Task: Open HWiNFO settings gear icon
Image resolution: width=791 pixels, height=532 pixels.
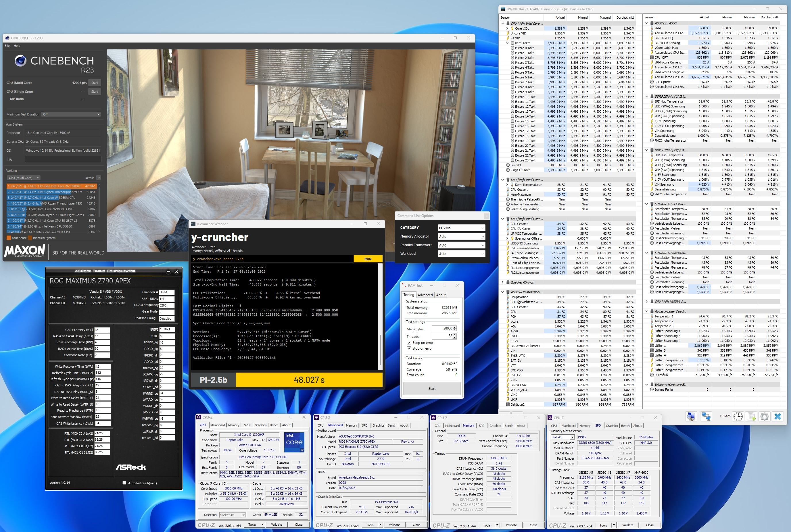Action: [x=764, y=416]
